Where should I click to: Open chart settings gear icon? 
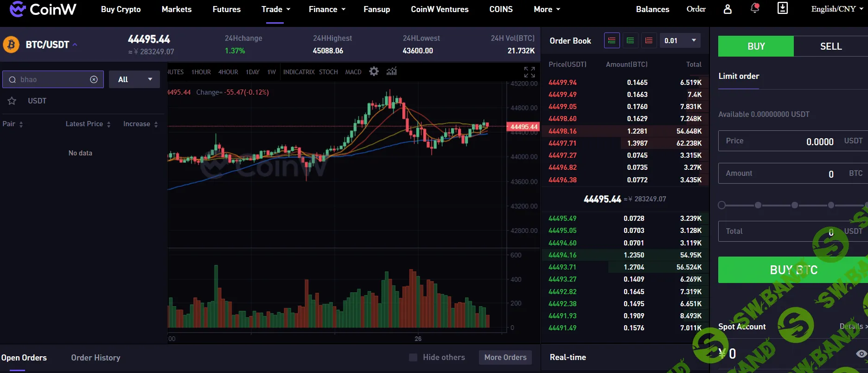click(x=374, y=71)
